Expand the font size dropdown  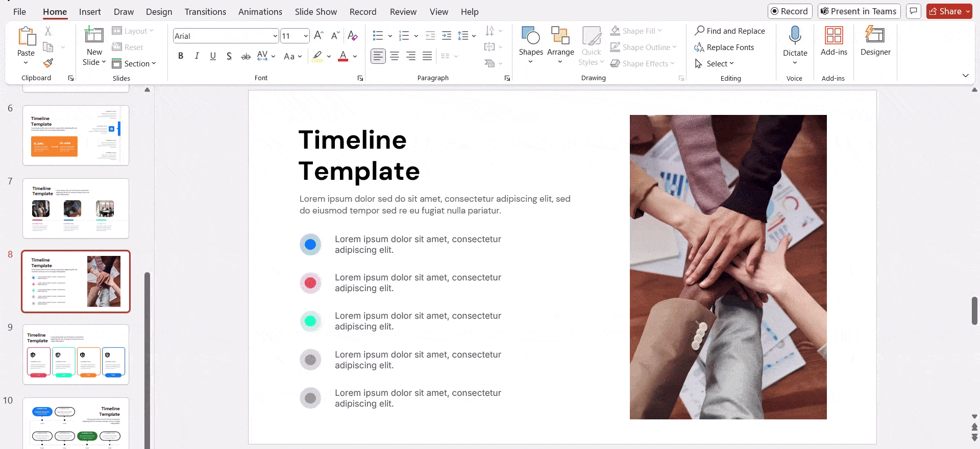[306, 36]
